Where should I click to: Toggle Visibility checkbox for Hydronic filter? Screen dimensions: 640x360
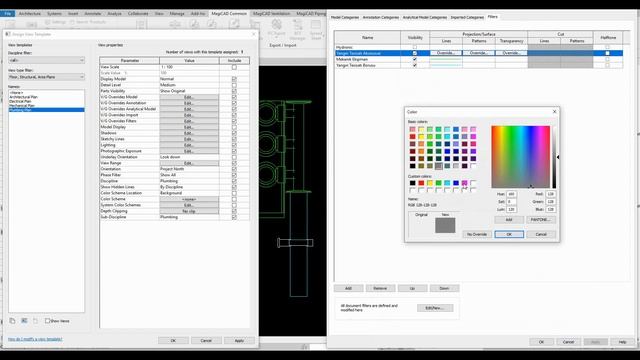tap(415, 47)
